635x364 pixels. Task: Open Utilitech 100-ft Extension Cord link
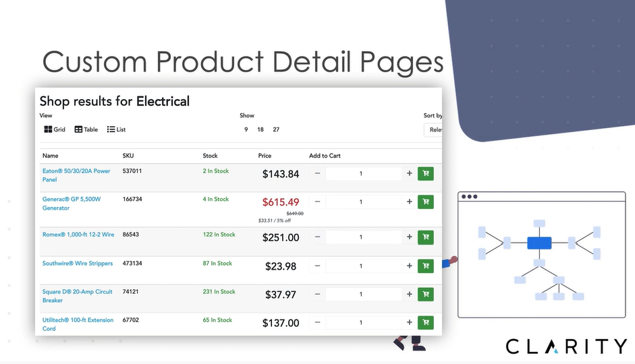pos(78,324)
